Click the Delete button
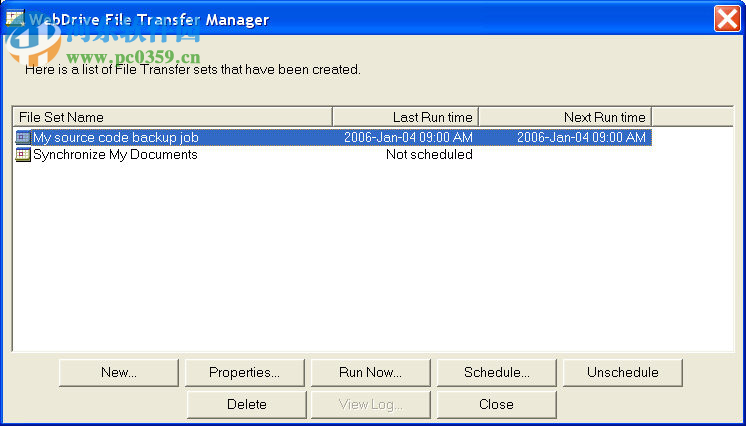Viewport: 746px width, 426px height. click(x=246, y=405)
